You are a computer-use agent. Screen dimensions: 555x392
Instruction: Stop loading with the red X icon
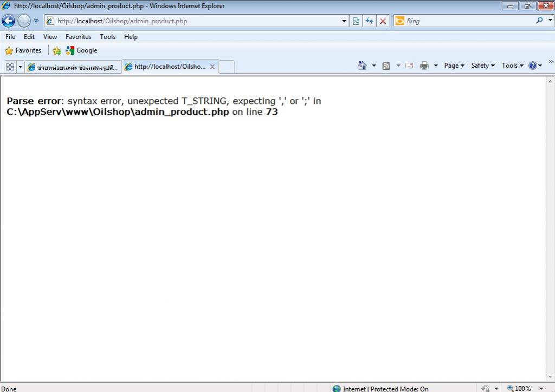point(383,21)
